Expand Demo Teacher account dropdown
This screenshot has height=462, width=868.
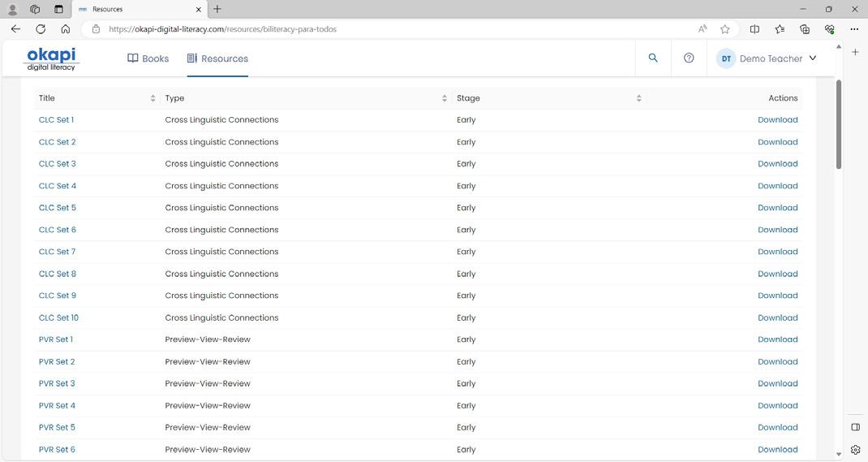click(x=813, y=58)
